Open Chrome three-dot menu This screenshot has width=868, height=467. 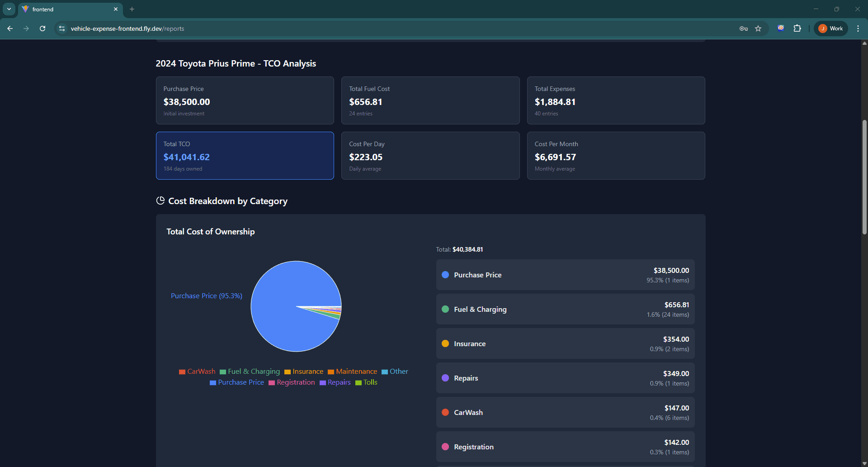coord(858,29)
